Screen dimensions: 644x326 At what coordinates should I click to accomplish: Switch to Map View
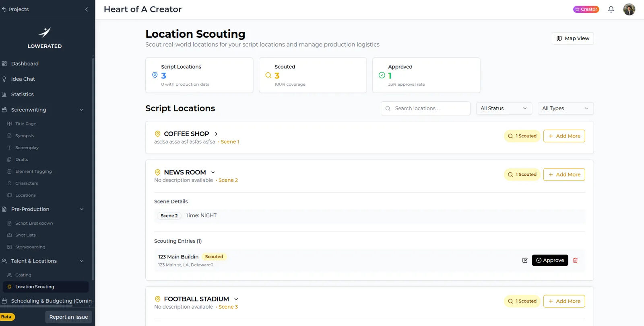(573, 39)
